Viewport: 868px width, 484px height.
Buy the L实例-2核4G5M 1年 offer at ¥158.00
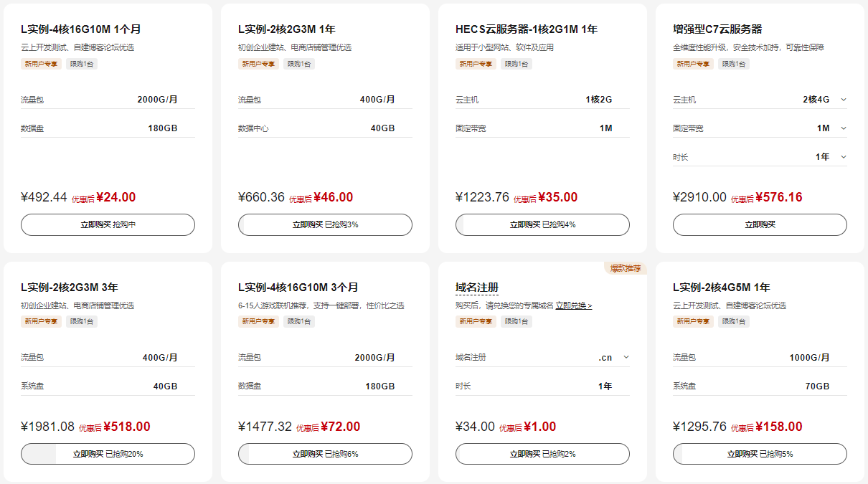point(760,454)
